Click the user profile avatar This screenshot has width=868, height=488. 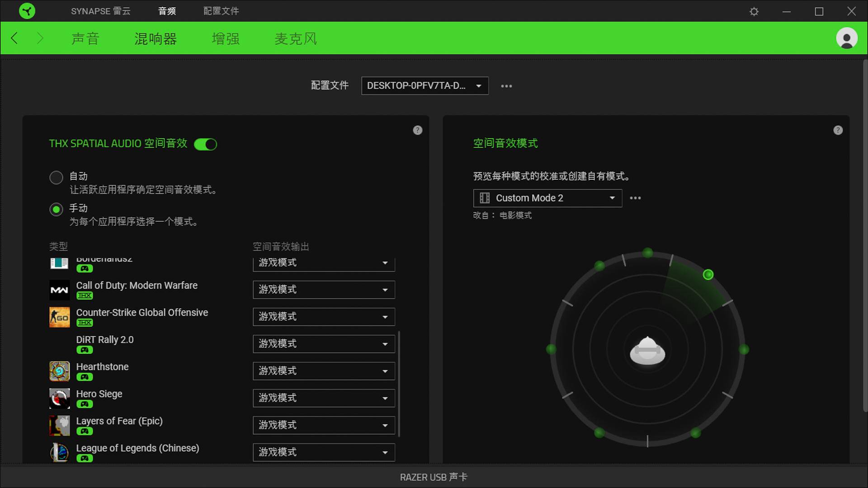coord(846,38)
